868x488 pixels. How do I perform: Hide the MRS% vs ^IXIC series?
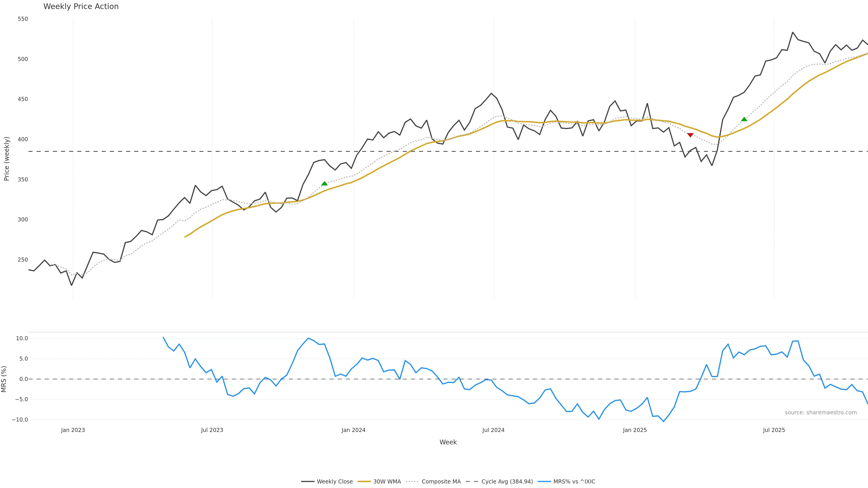[x=574, y=482]
